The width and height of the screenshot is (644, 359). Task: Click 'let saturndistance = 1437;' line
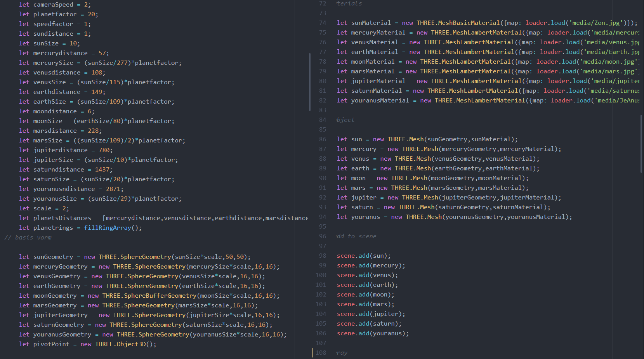(x=66, y=170)
